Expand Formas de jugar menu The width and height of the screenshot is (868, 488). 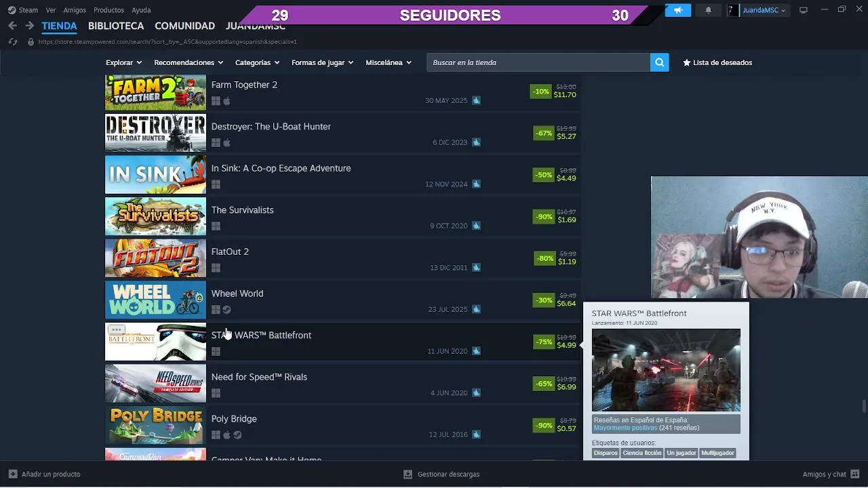(x=322, y=62)
